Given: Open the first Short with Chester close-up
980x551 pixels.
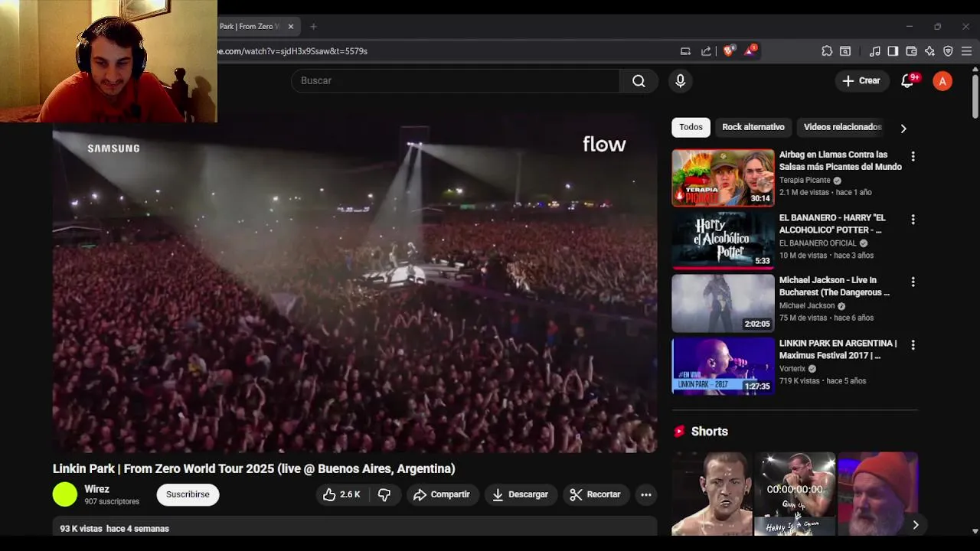Looking at the screenshot, I should [712, 494].
